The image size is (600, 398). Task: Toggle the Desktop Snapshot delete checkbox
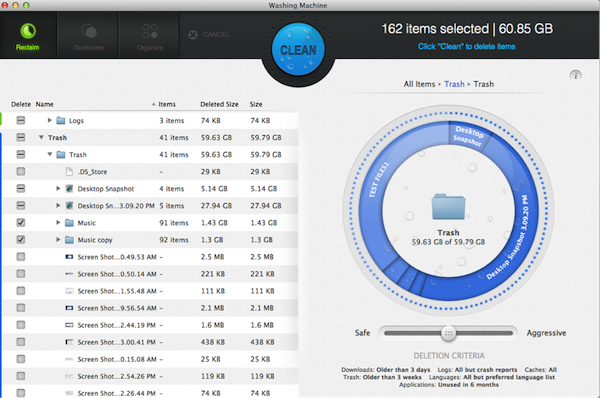[21, 188]
